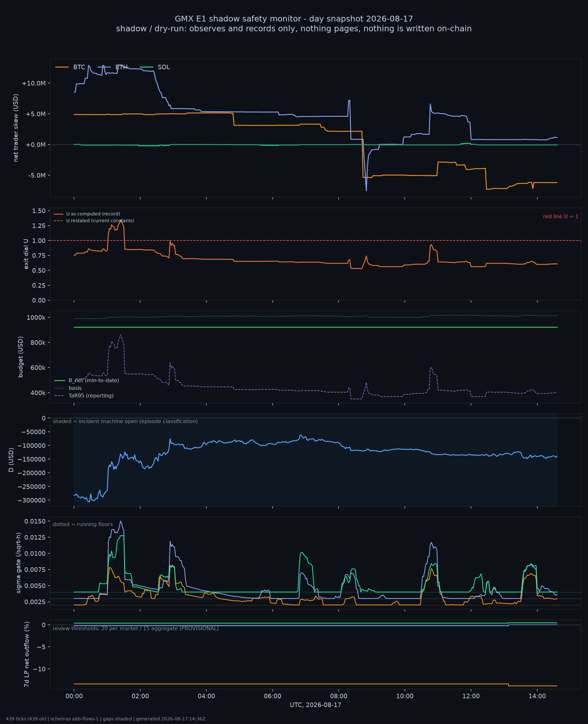Click the "0.0075" sigma gate tick
Screen dimensions: 588x724
tap(35, 570)
